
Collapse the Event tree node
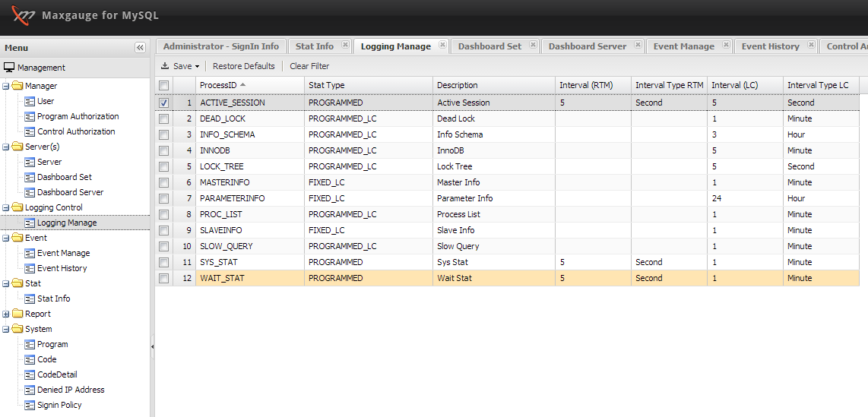(6, 239)
